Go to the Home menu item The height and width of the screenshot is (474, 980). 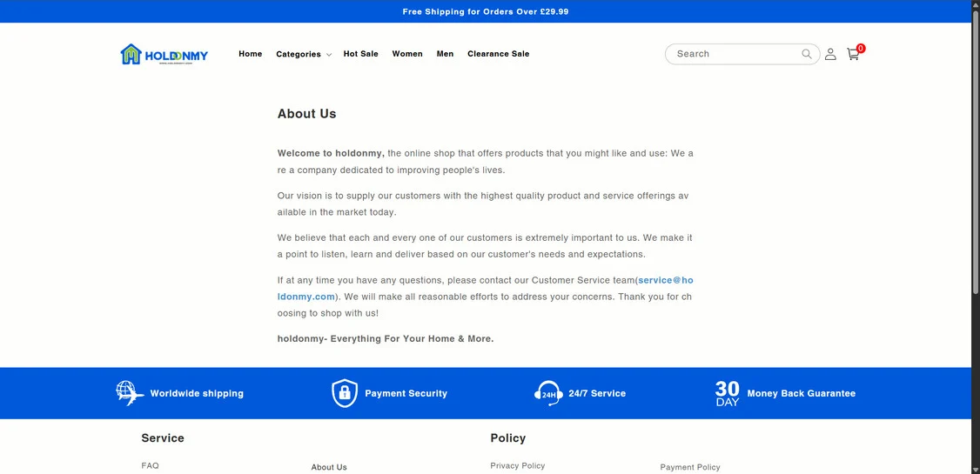tap(250, 54)
